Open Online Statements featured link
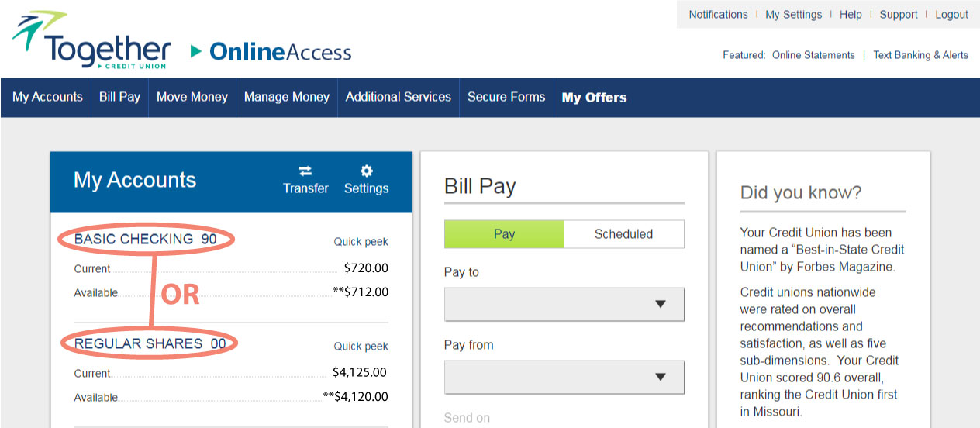 pos(813,55)
